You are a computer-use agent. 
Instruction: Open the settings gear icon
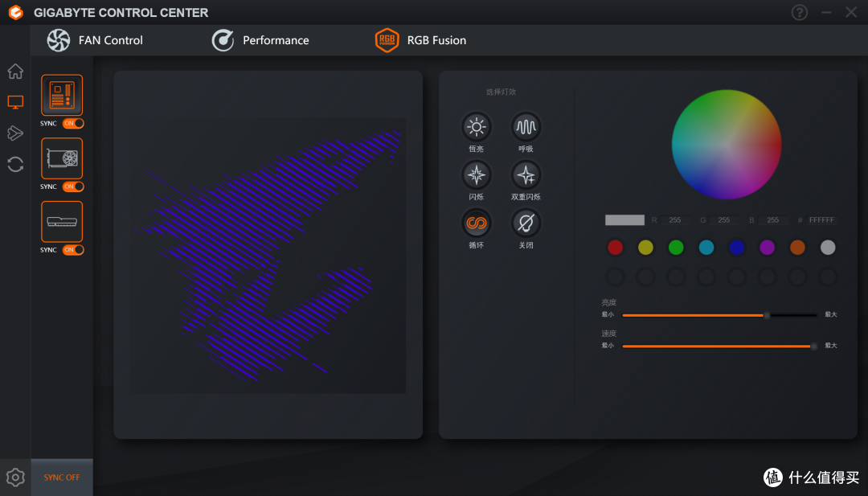coord(15,478)
